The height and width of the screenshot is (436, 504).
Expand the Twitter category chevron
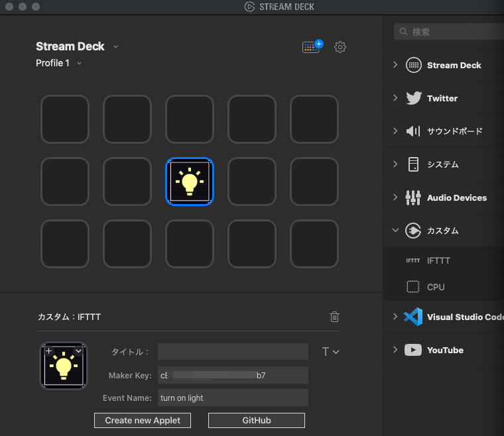[x=395, y=98]
